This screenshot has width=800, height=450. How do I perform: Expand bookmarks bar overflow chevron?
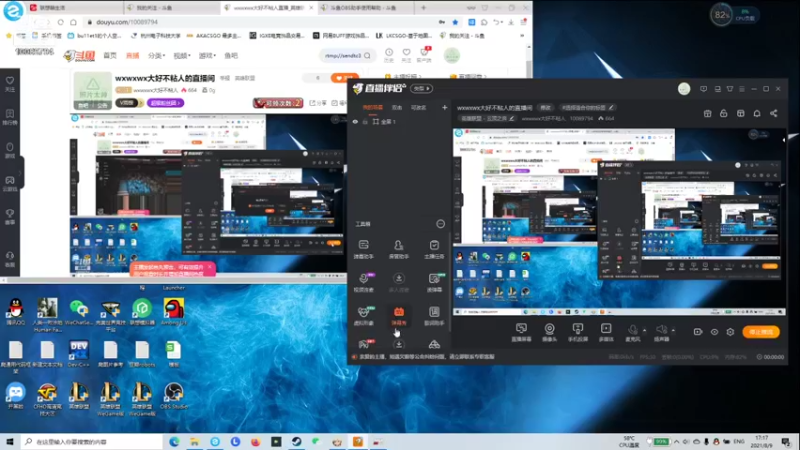[x=521, y=36]
